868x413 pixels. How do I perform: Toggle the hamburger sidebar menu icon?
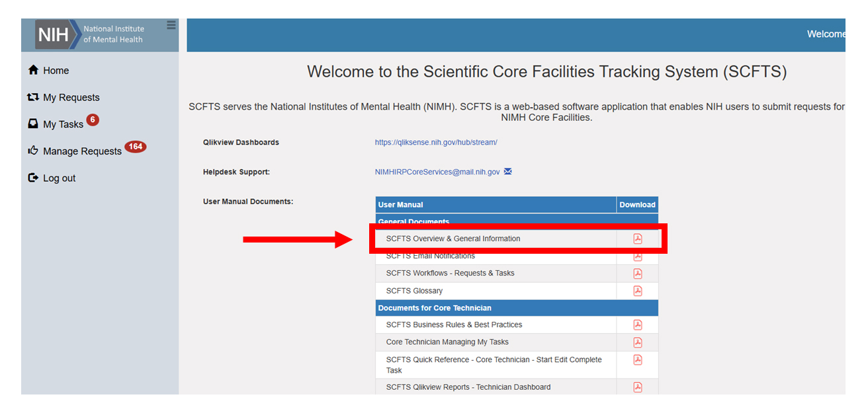tap(171, 25)
